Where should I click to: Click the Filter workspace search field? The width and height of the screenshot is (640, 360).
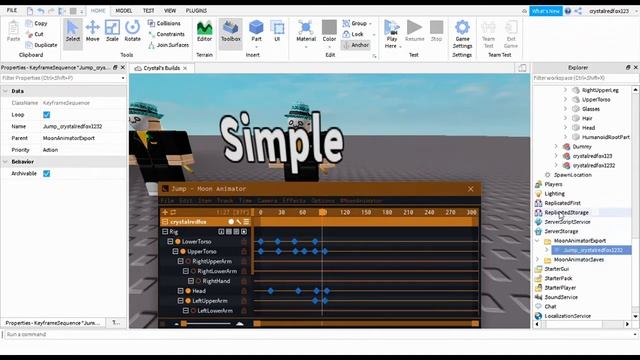coord(586,78)
